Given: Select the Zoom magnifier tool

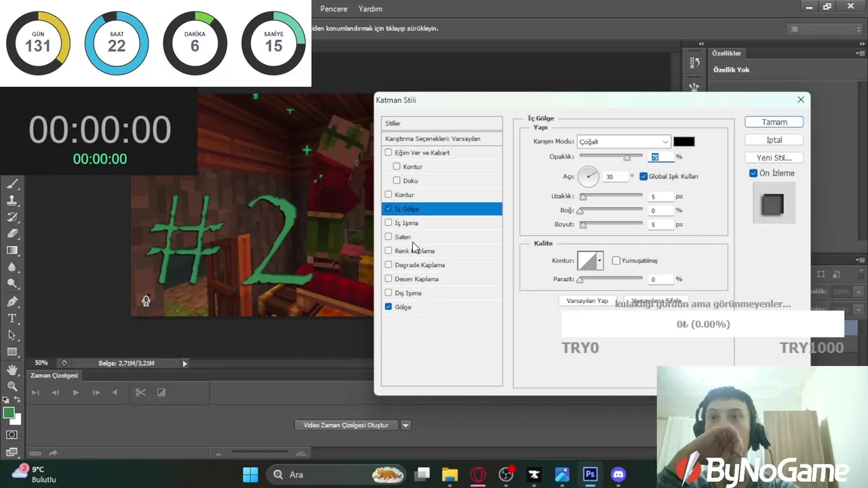Looking at the screenshot, I should click(x=12, y=386).
